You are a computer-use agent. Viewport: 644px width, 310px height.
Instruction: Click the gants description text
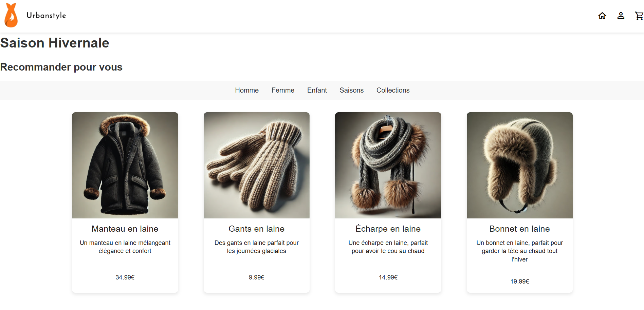pyautogui.click(x=257, y=247)
